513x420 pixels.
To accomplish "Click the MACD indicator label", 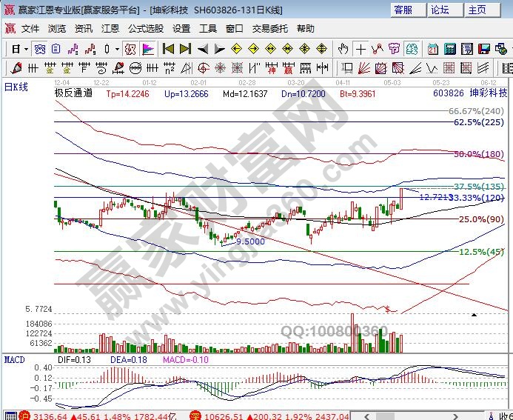I will coord(15,359).
